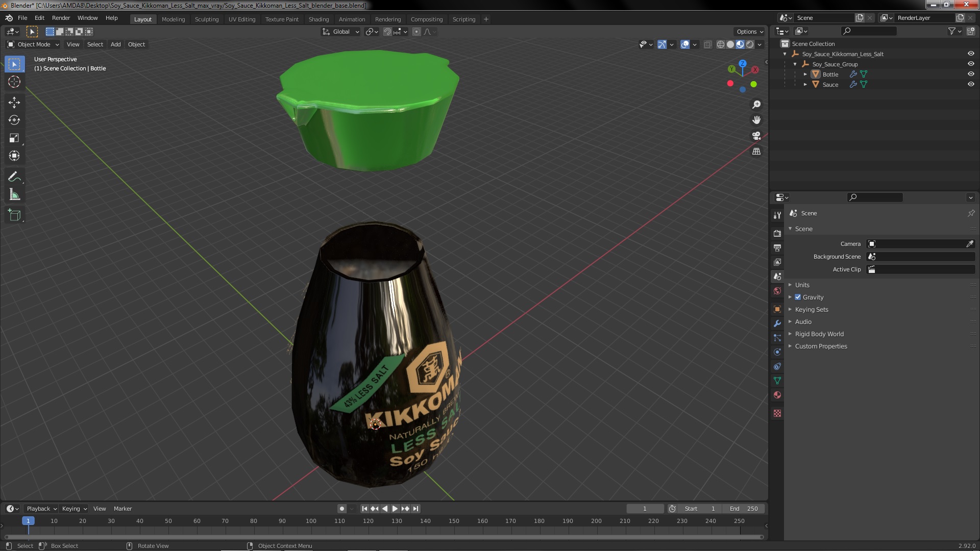Image resolution: width=980 pixels, height=551 pixels.
Task: Select the Annotate tool
Action: [x=14, y=177]
